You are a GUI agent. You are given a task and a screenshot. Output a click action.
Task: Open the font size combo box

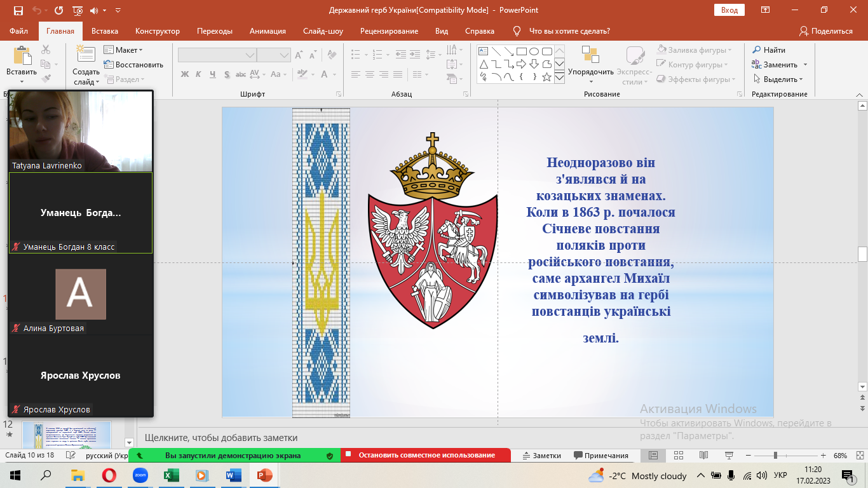click(274, 55)
